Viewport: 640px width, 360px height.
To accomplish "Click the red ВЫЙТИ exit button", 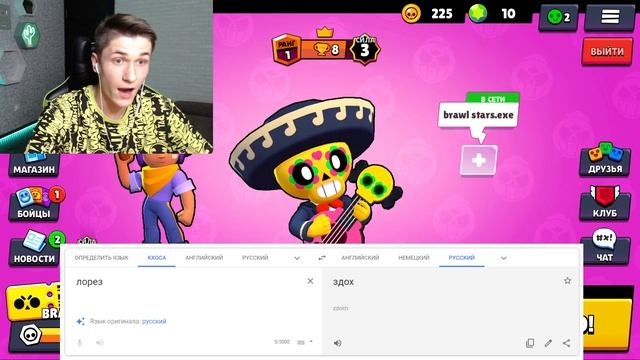I will (607, 51).
